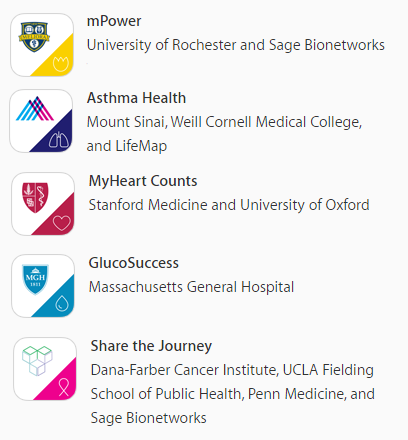
Task: Select the Asthma Health title
Action: (x=136, y=98)
